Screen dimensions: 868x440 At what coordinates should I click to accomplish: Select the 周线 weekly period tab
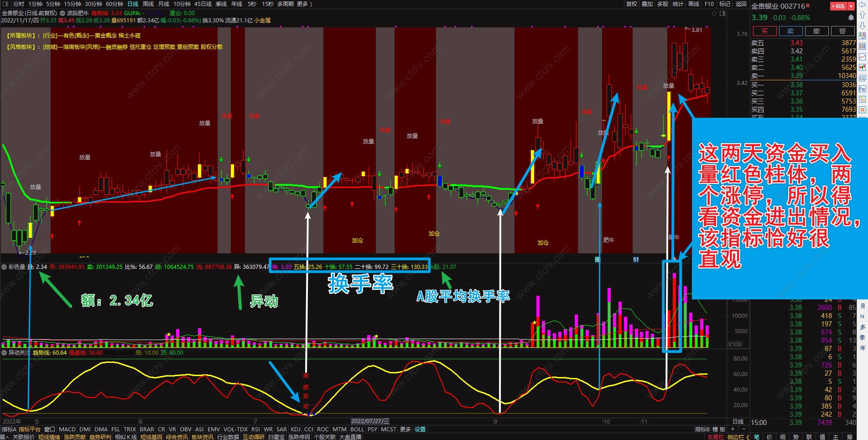(x=148, y=4)
